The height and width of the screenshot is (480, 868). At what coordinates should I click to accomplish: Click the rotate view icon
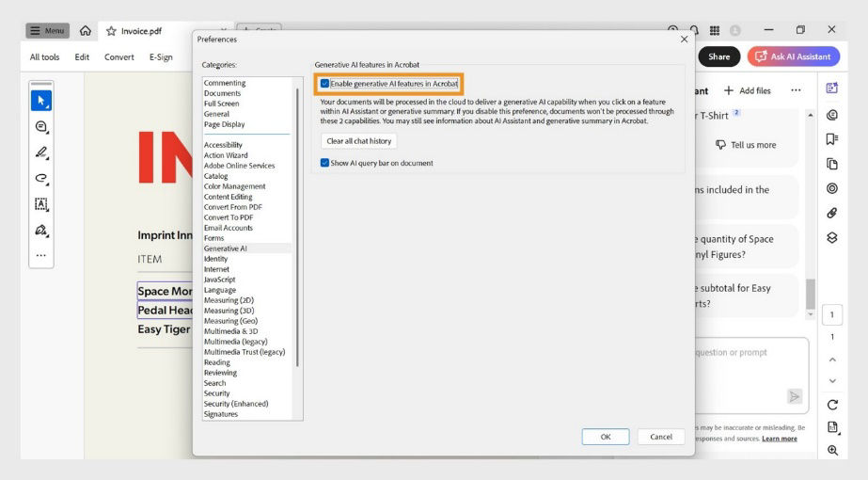click(x=832, y=405)
